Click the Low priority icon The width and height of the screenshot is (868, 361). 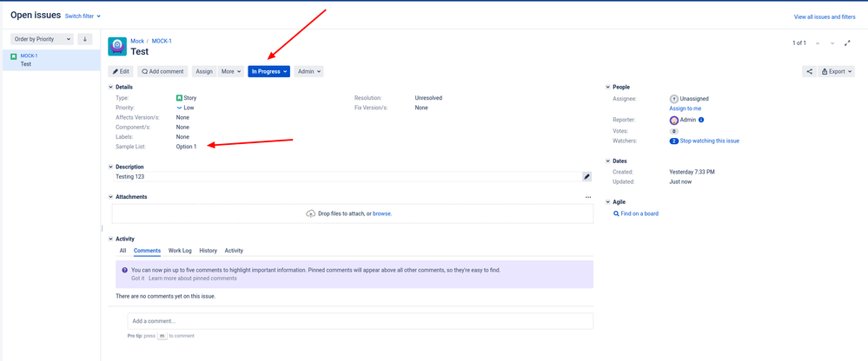179,108
